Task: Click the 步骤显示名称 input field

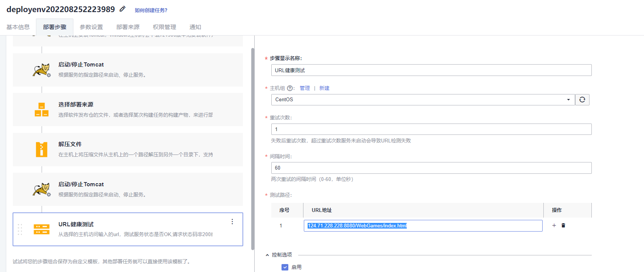Action: point(431,70)
